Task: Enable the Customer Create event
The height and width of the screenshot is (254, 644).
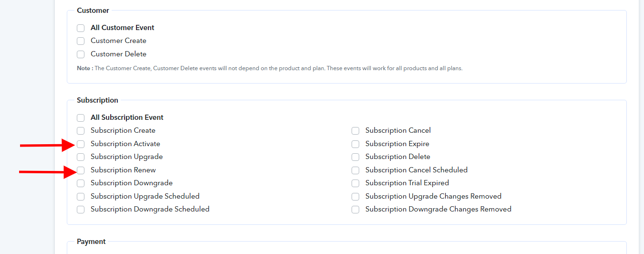Action: point(81,41)
